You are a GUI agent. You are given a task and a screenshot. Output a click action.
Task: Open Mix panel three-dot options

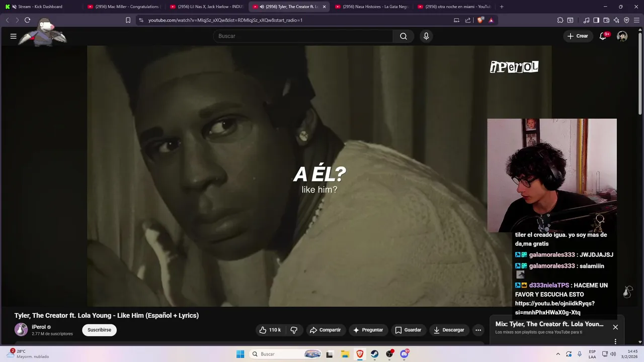tap(615, 341)
